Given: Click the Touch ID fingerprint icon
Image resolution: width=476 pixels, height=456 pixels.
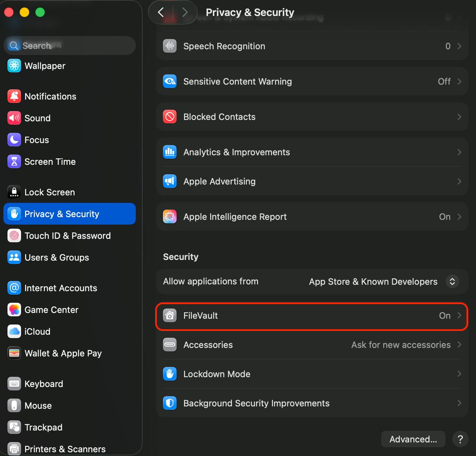Looking at the screenshot, I should tap(14, 236).
